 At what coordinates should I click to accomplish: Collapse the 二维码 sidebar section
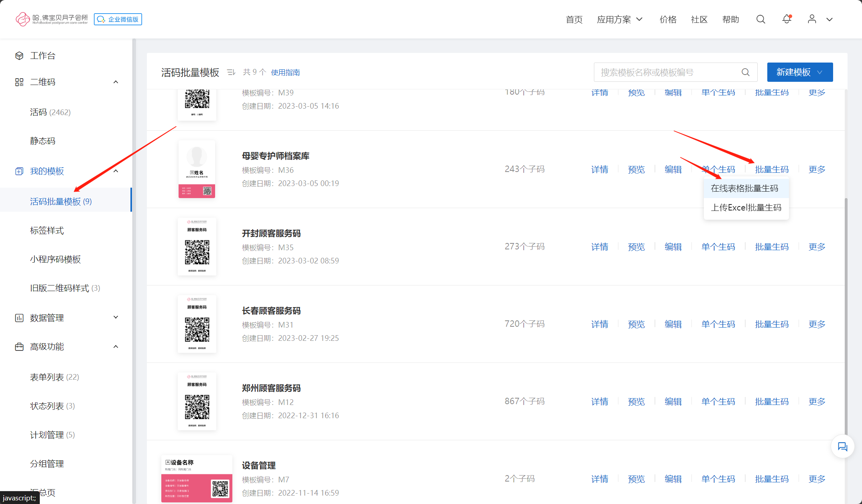116,82
